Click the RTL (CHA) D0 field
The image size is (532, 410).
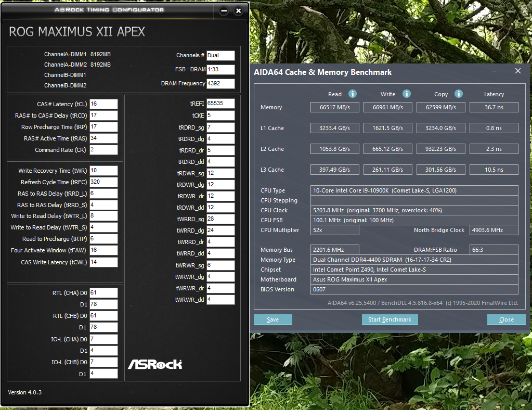click(x=104, y=293)
